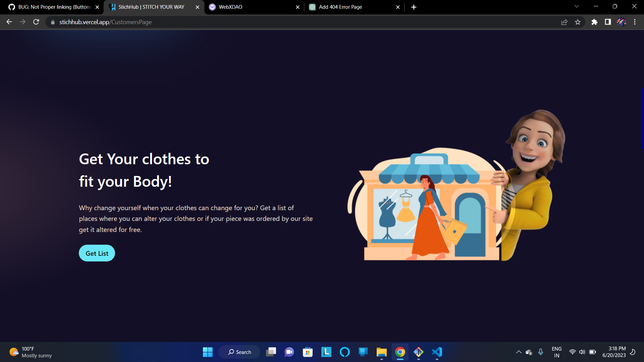644x362 pixels.
Task: Open Visual Studio Code from taskbar
Action: click(437, 352)
